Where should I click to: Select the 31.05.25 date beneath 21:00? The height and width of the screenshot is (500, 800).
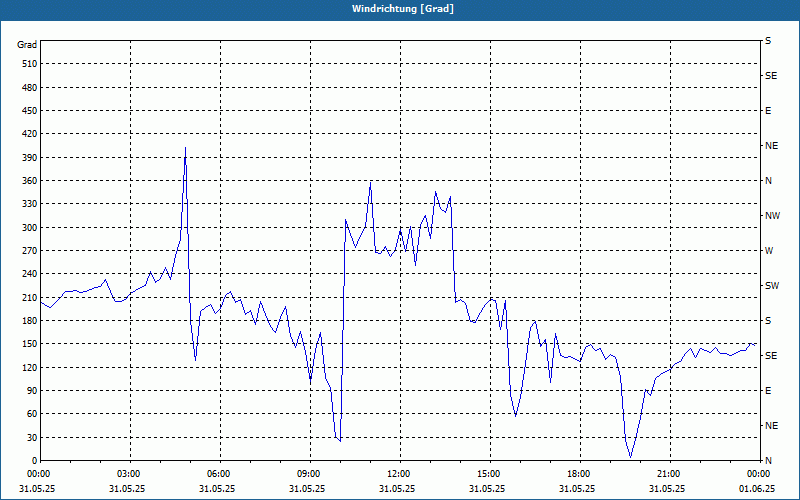(667, 488)
